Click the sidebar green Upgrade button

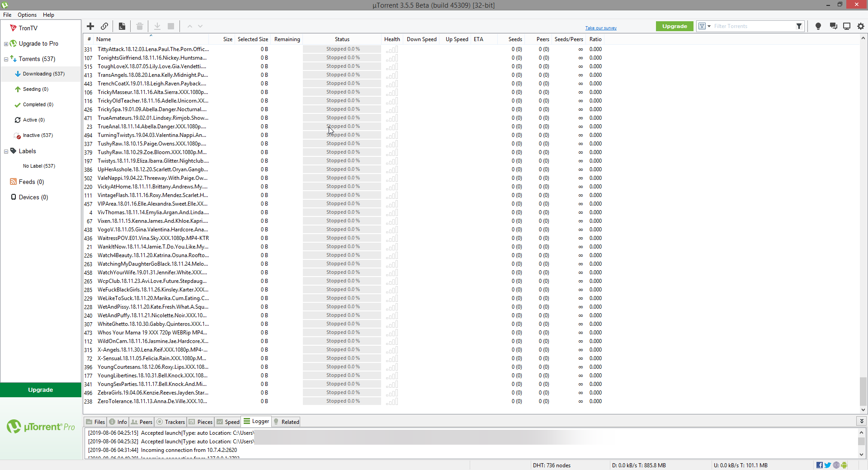pyautogui.click(x=41, y=390)
